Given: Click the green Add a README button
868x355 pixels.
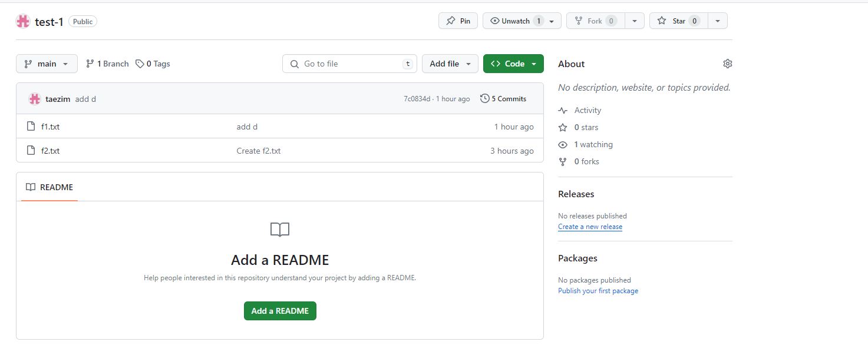Looking at the screenshot, I should point(280,311).
